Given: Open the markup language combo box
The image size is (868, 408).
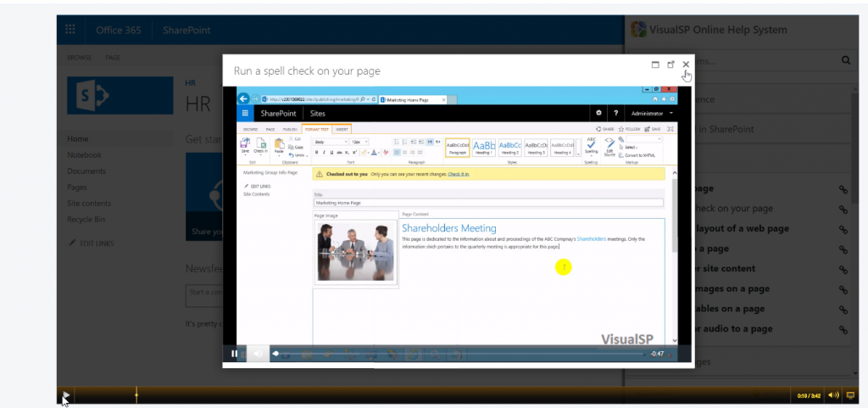Looking at the screenshot, I should click(x=643, y=139).
